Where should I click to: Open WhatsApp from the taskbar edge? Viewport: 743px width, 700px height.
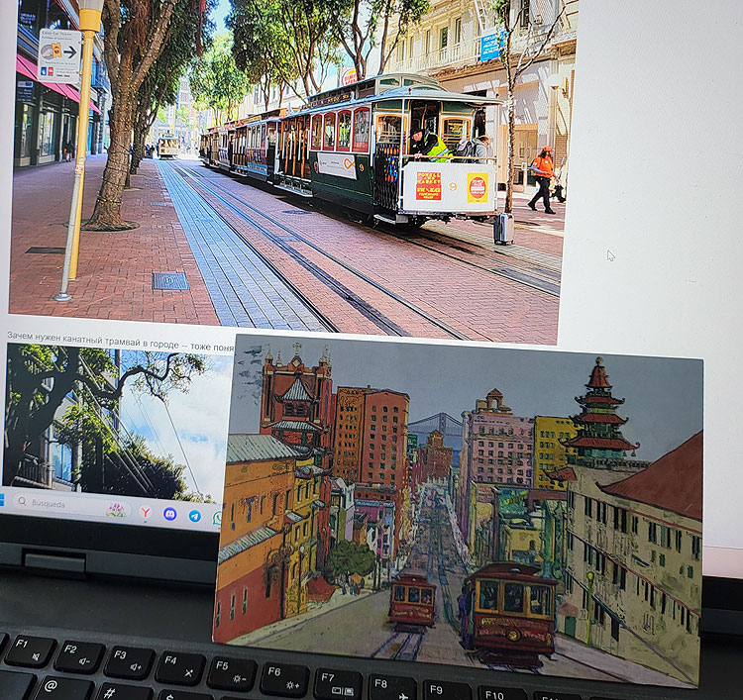217,517
